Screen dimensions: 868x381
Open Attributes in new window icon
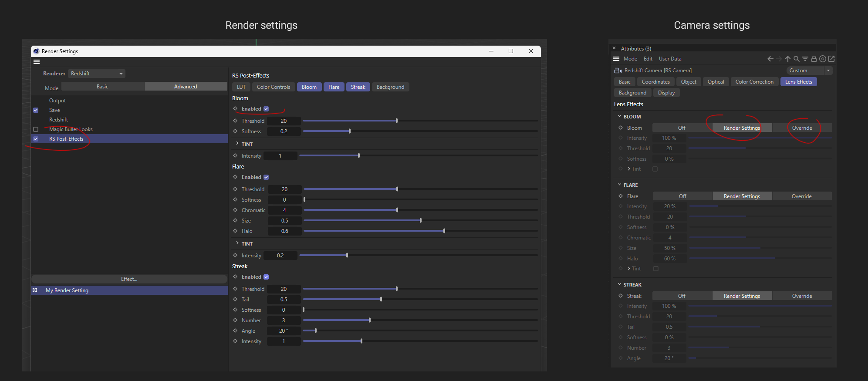point(831,59)
